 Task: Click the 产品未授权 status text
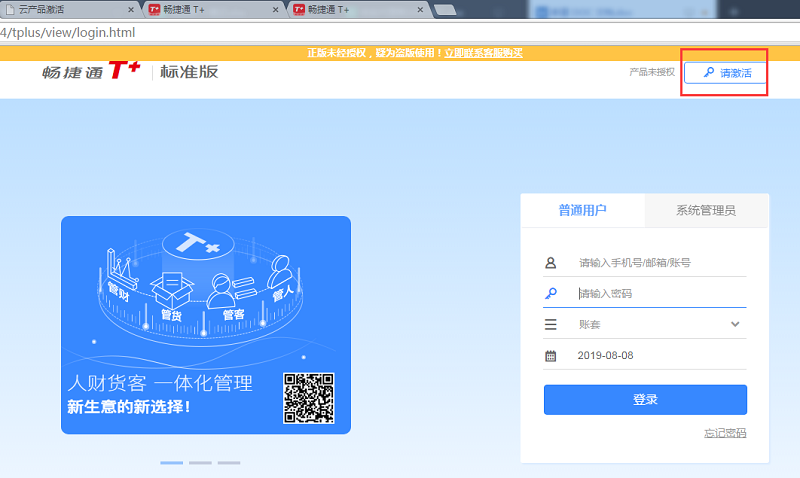coord(652,72)
